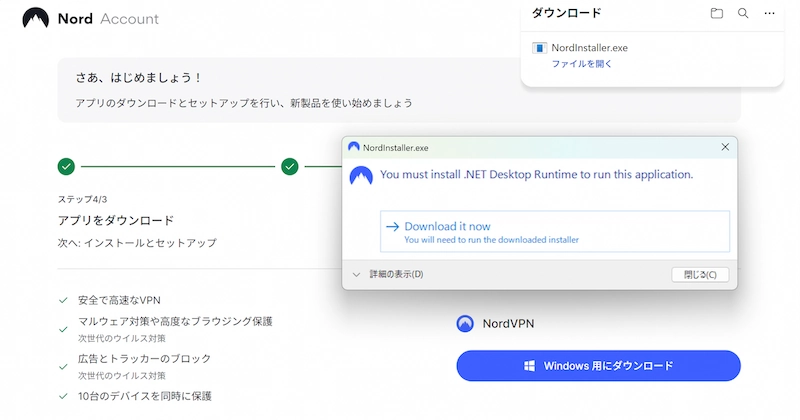Click the NordVPN product logo icon
Screen dimensions: 800x420
coord(465,324)
